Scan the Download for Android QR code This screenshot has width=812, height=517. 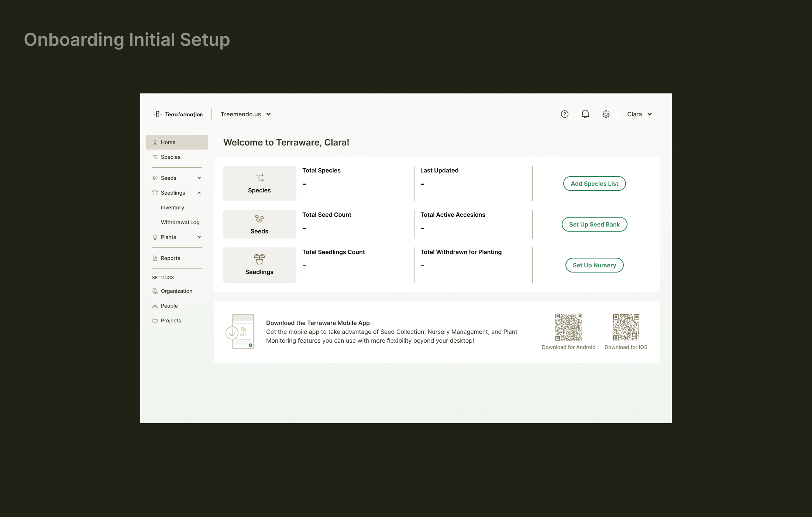point(568,327)
